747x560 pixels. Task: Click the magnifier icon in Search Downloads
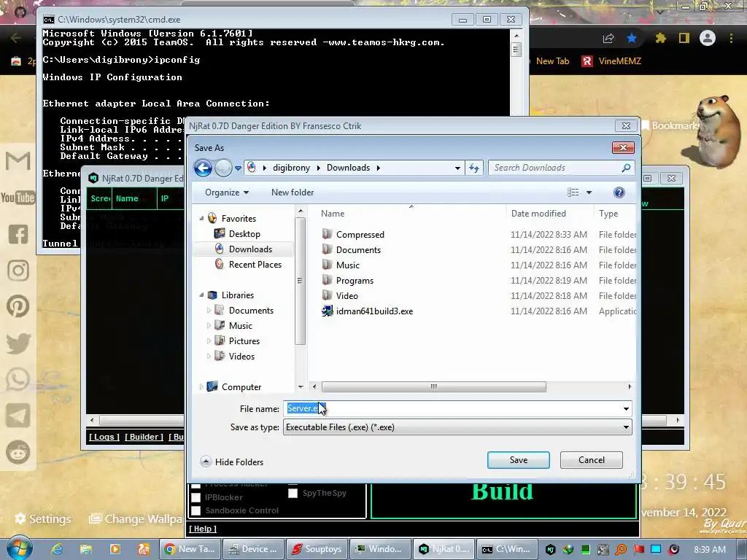pyautogui.click(x=626, y=168)
